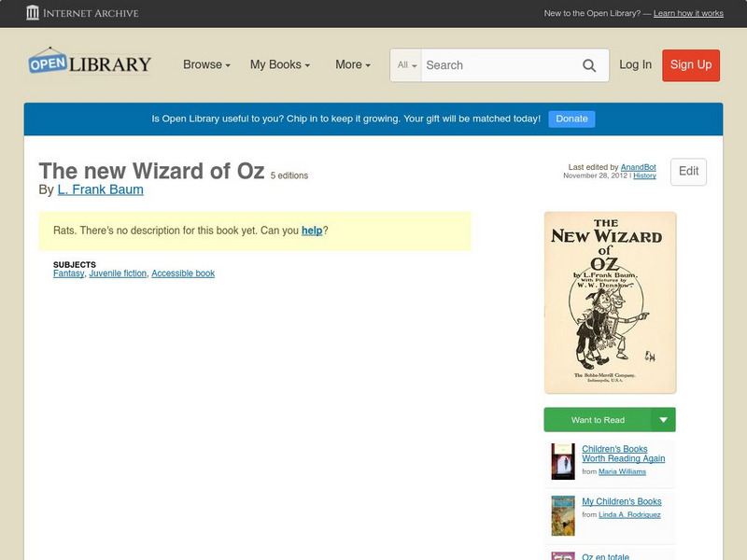Expand the Want to Read options arrow
The height and width of the screenshot is (560, 747).
pyautogui.click(x=663, y=419)
